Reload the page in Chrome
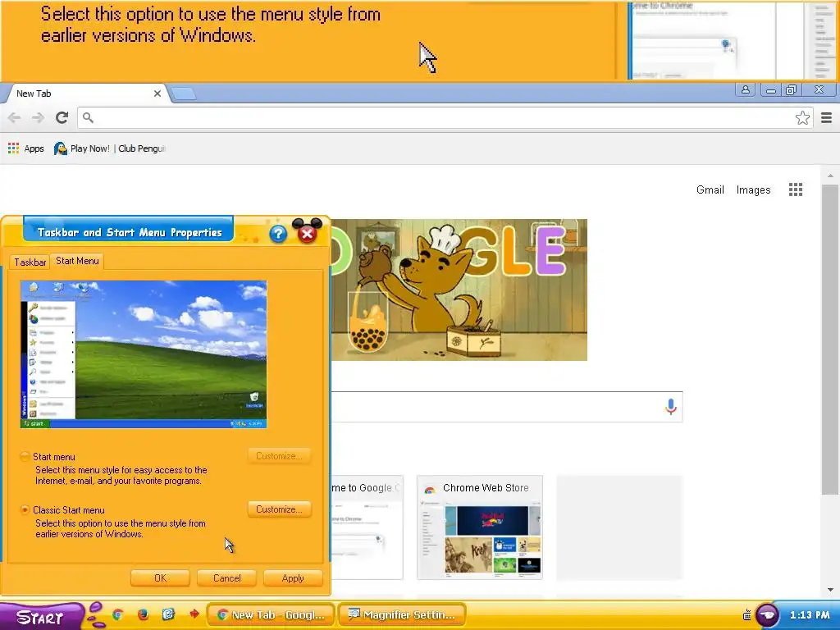The image size is (840, 630). 62,117
